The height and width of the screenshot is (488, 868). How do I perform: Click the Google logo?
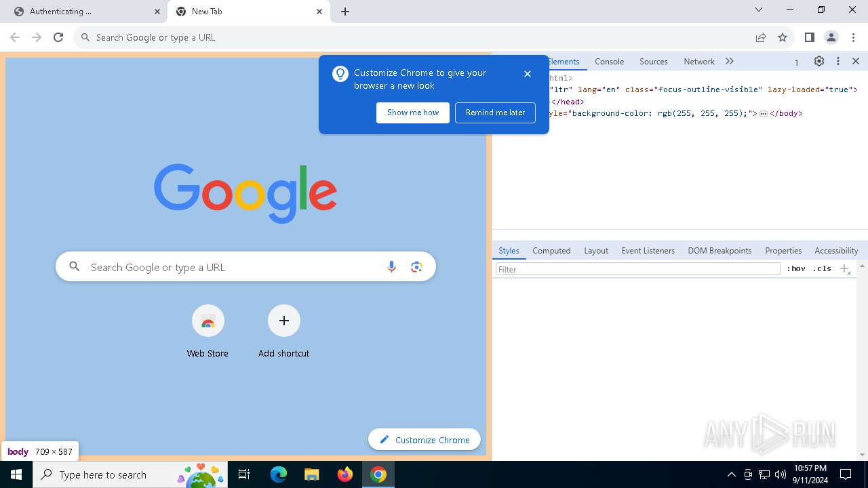click(245, 193)
